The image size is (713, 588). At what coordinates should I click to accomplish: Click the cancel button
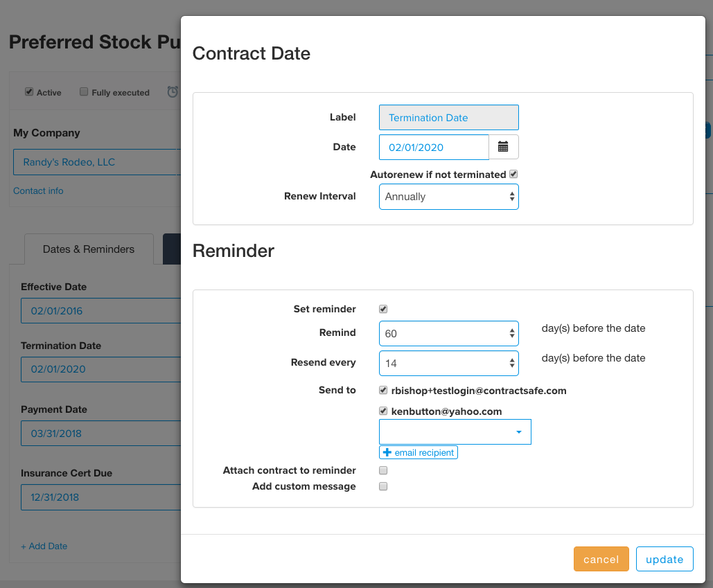[x=600, y=559]
